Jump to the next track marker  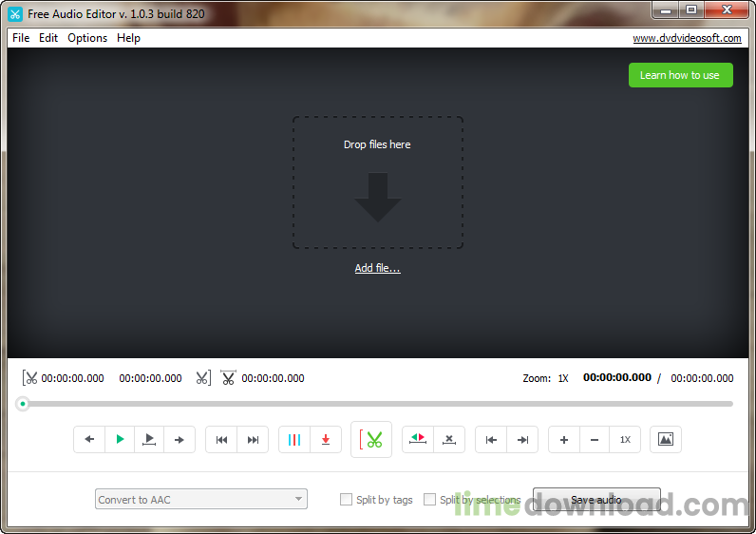[x=253, y=439]
